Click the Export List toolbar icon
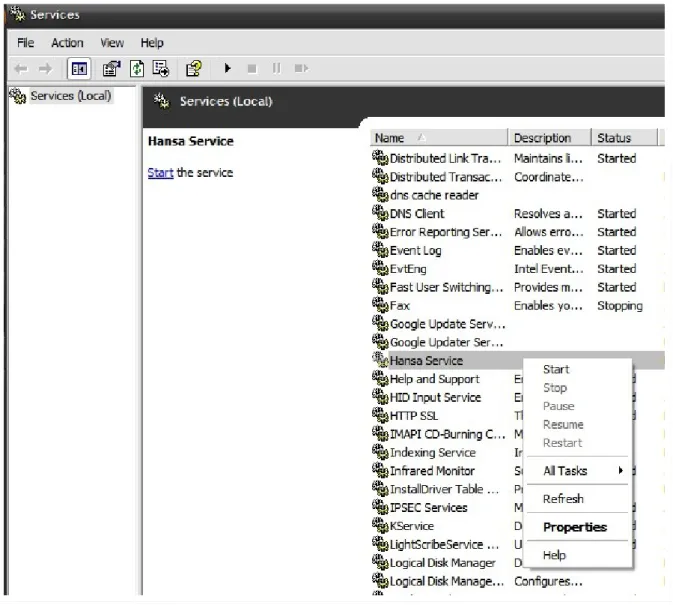 click(x=161, y=69)
